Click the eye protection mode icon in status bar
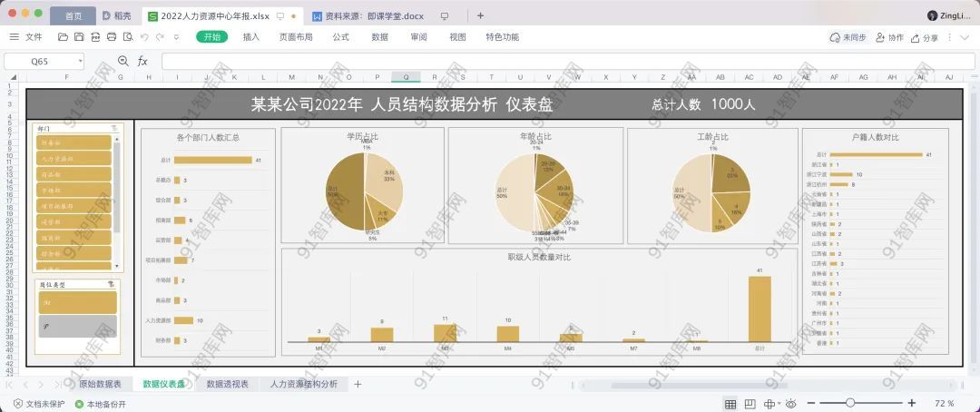 [x=791, y=403]
